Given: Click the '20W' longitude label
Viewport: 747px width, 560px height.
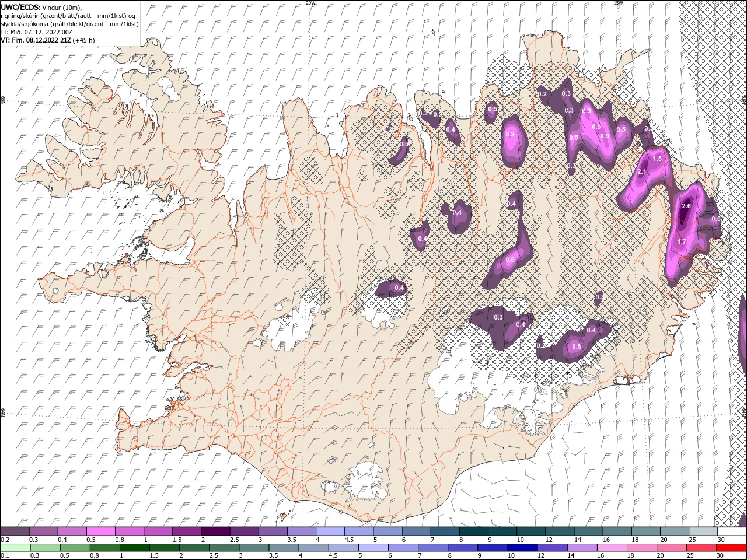Looking at the screenshot, I should click(x=311, y=3).
